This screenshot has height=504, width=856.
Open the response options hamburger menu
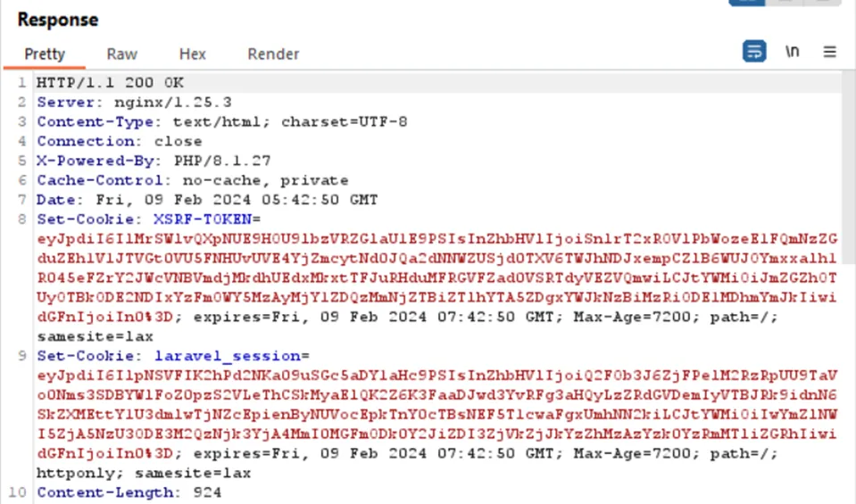[x=830, y=52]
